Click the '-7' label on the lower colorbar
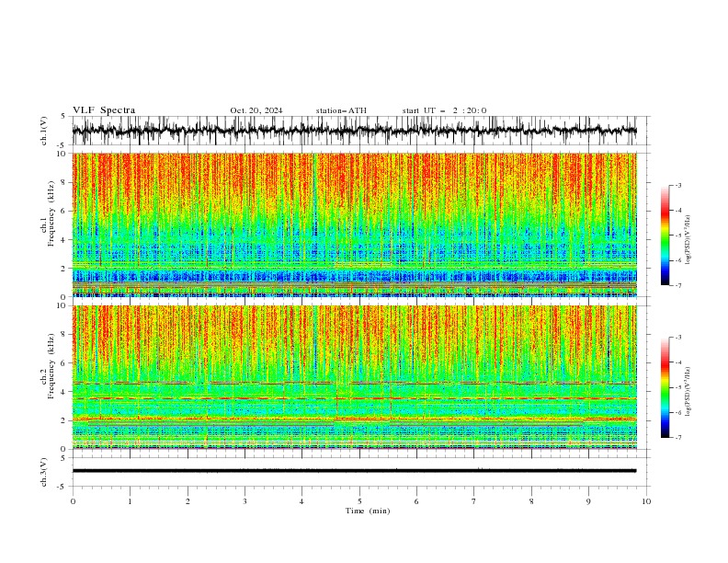This screenshot has height=563, width=728. click(x=677, y=438)
